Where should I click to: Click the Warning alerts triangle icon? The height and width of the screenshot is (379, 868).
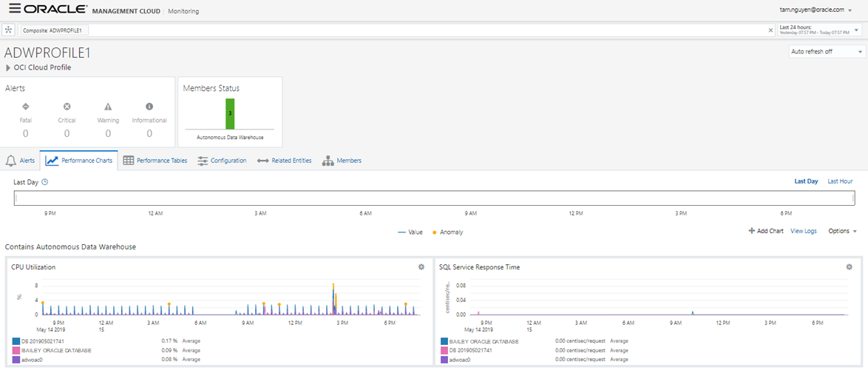(x=108, y=107)
